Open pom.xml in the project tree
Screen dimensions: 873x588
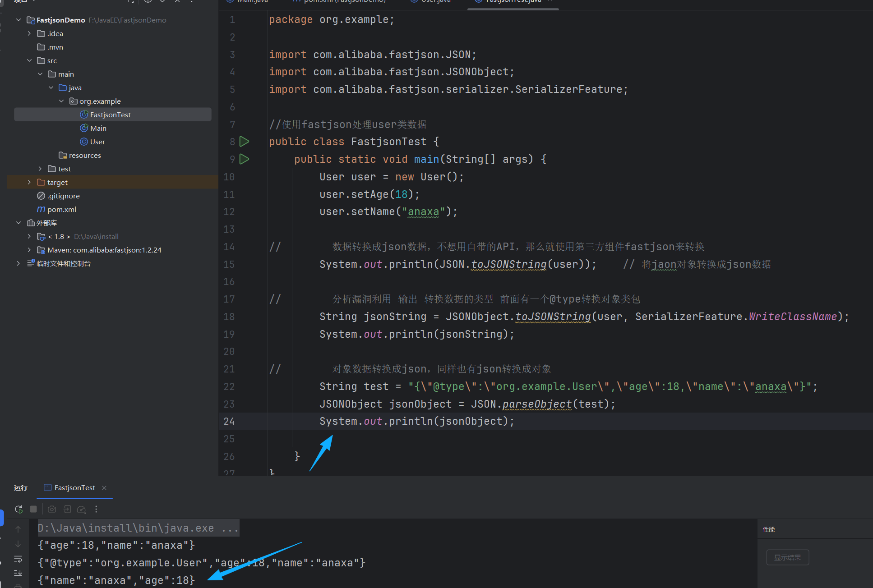pyautogui.click(x=61, y=209)
